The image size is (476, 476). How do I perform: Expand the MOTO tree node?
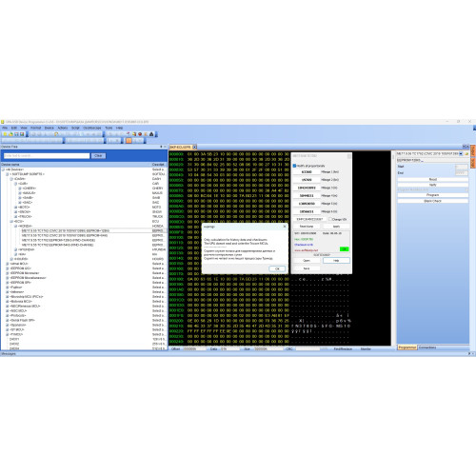15,208
